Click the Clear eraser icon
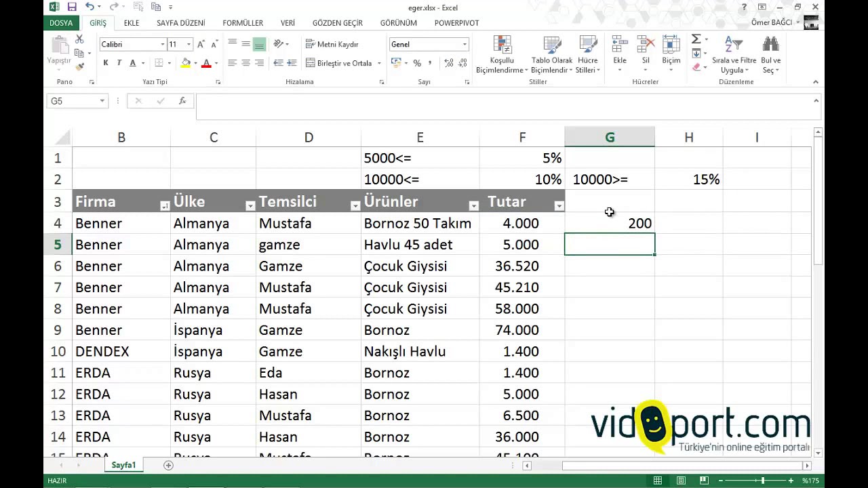This screenshot has width=868, height=488. click(x=696, y=66)
